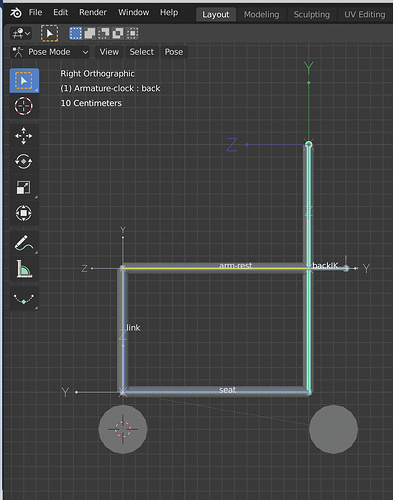
Task: Switch to the Sculpting workspace tab
Action: pos(311,15)
